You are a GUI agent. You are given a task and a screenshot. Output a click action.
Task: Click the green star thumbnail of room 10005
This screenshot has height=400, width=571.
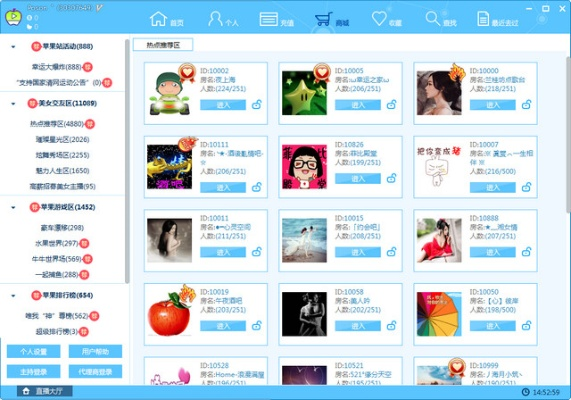pos(304,93)
